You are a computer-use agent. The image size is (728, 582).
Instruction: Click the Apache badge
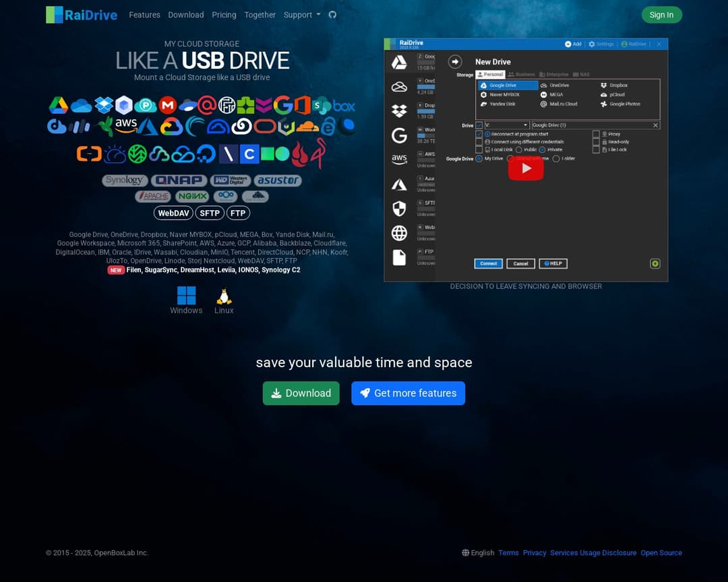pyautogui.click(x=153, y=196)
